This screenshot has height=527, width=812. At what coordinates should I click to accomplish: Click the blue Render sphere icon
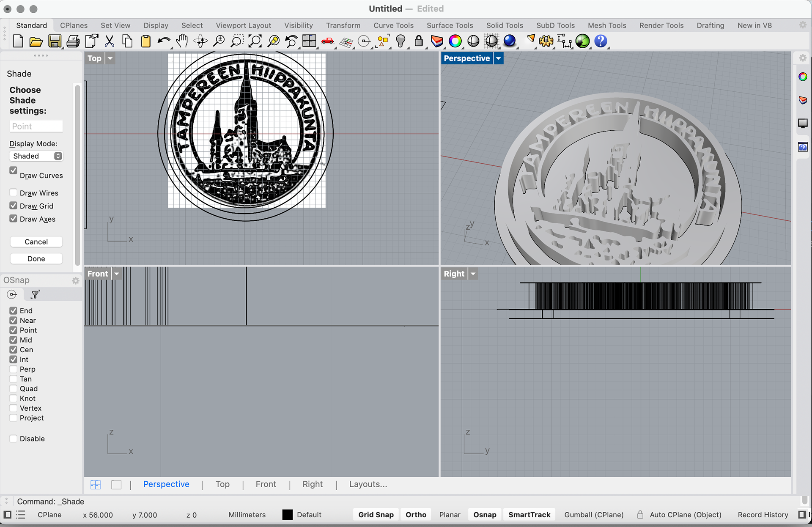click(510, 41)
